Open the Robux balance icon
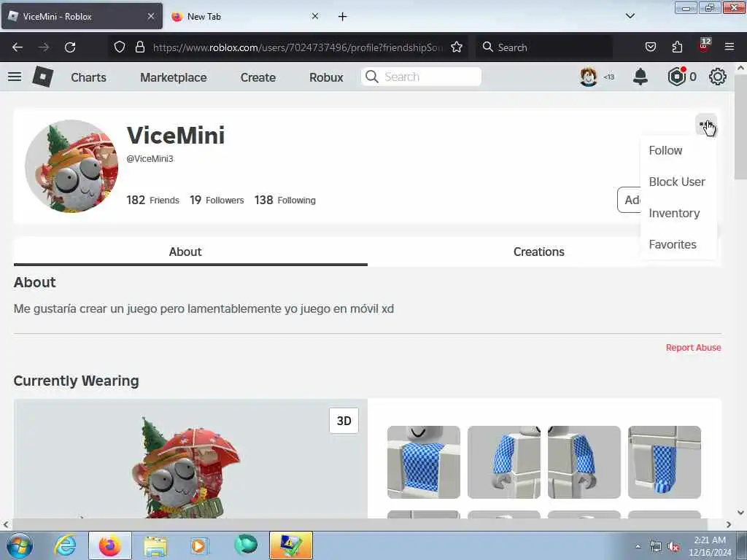This screenshot has height=560, width=747. pyautogui.click(x=676, y=77)
